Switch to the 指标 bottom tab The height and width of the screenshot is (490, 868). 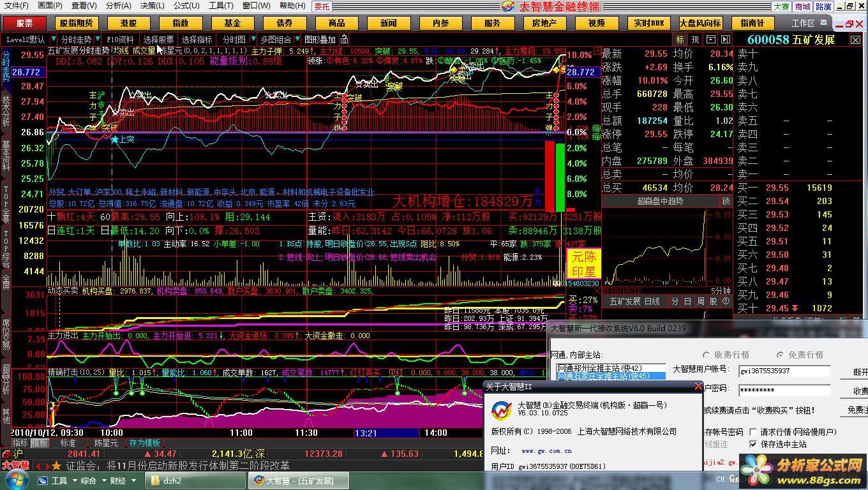[20, 443]
